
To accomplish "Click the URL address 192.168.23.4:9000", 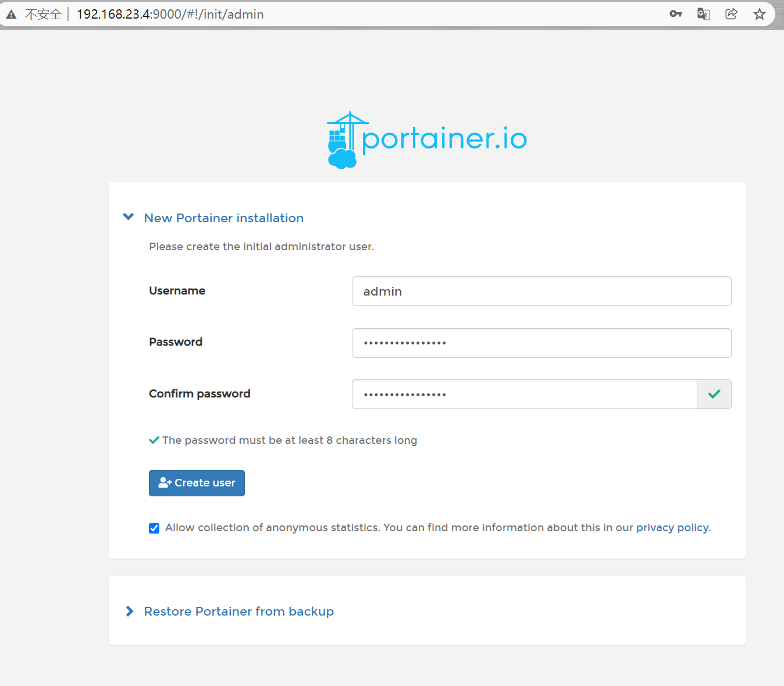I will pyautogui.click(x=170, y=14).
